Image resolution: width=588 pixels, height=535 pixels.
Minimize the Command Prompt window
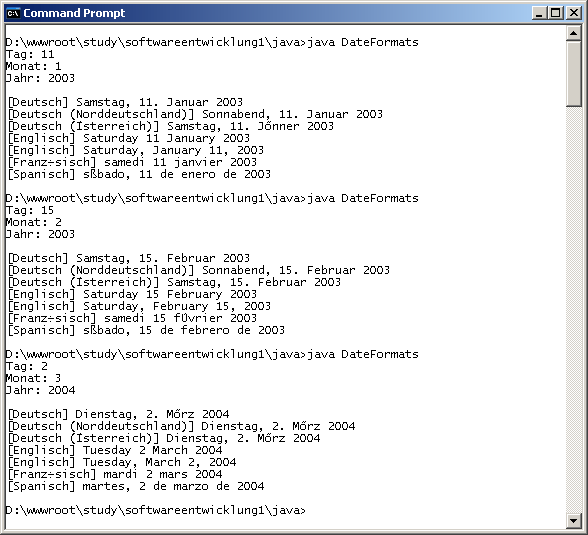(x=539, y=13)
